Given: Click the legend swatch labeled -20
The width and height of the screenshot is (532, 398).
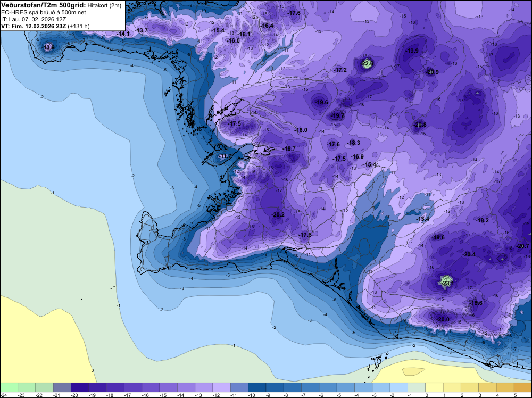Looking at the screenshot, I should [x=80, y=387].
